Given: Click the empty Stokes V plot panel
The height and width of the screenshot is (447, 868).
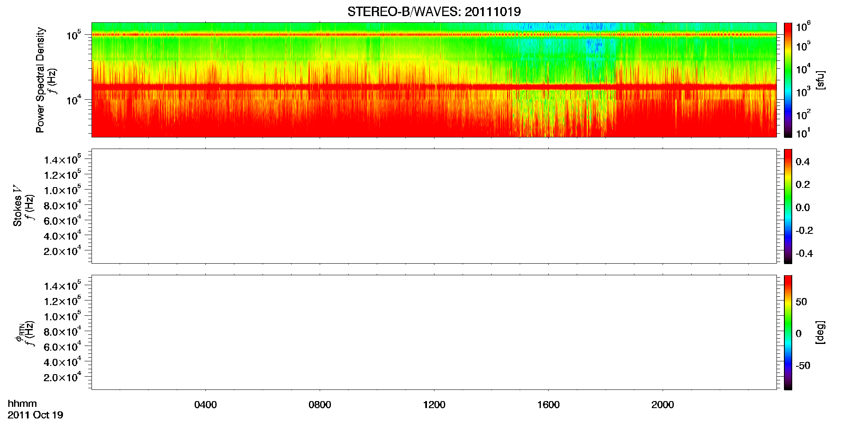Looking at the screenshot, I should 434,206.
